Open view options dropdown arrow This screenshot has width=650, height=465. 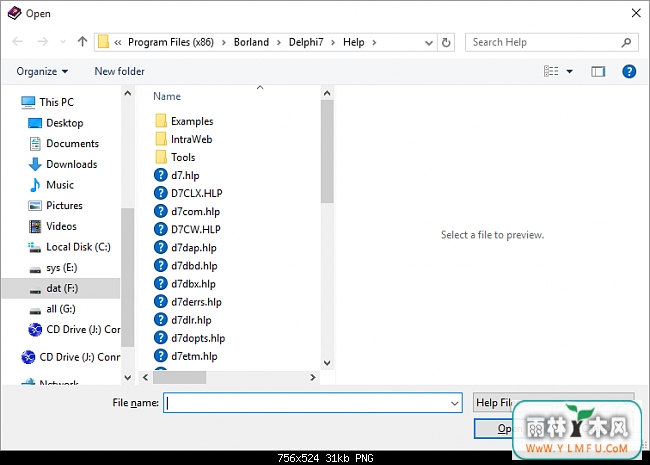click(x=570, y=72)
